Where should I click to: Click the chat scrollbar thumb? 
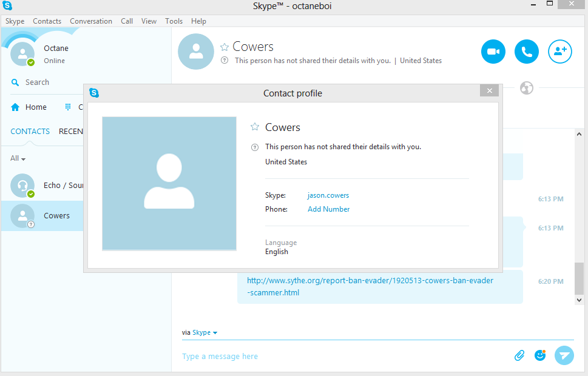pyautogui.click(x=579, y=278)
